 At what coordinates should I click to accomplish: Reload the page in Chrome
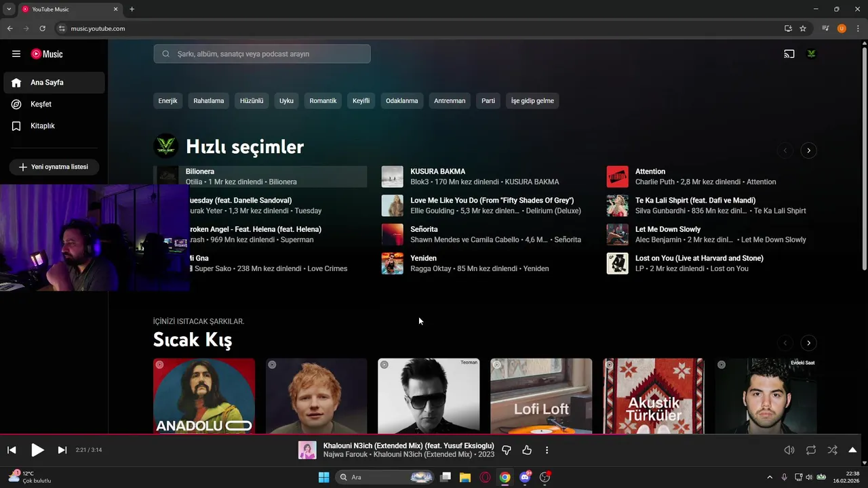coord(42,28)
